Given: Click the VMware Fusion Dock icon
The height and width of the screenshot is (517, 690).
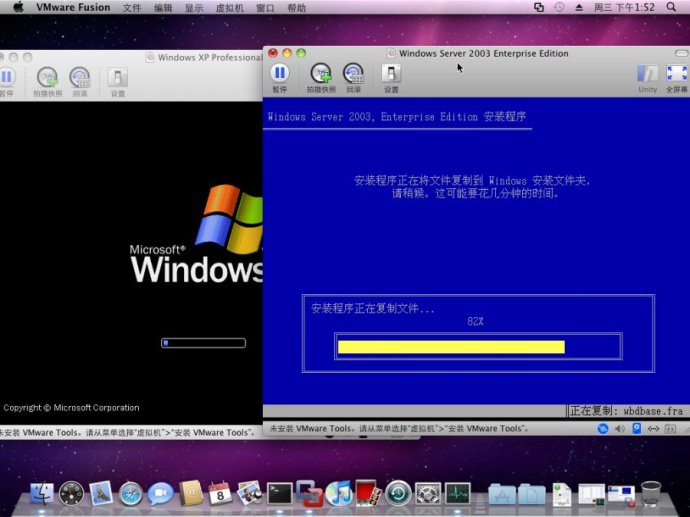Looking at the screenshot, I should [309, 493].
